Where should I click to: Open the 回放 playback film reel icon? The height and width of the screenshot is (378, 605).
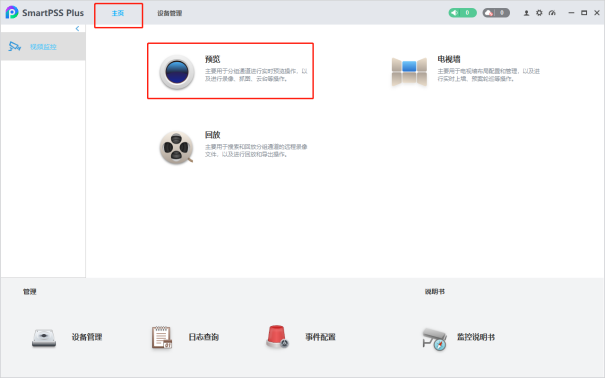176,147
